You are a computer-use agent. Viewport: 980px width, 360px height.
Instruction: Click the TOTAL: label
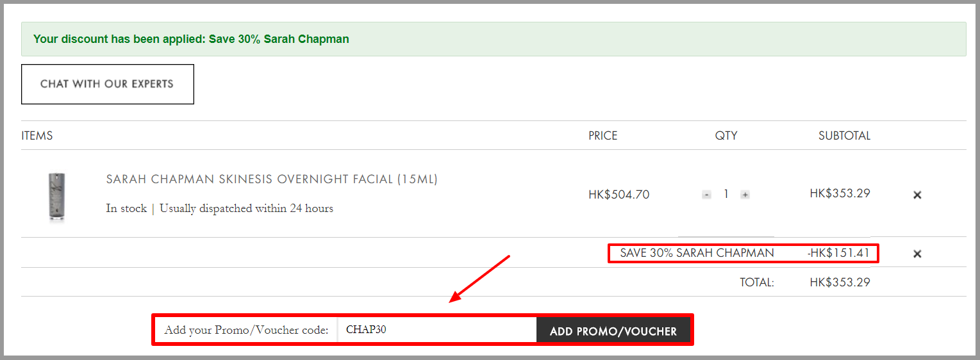pyautogui.click(x=757, y=282)
